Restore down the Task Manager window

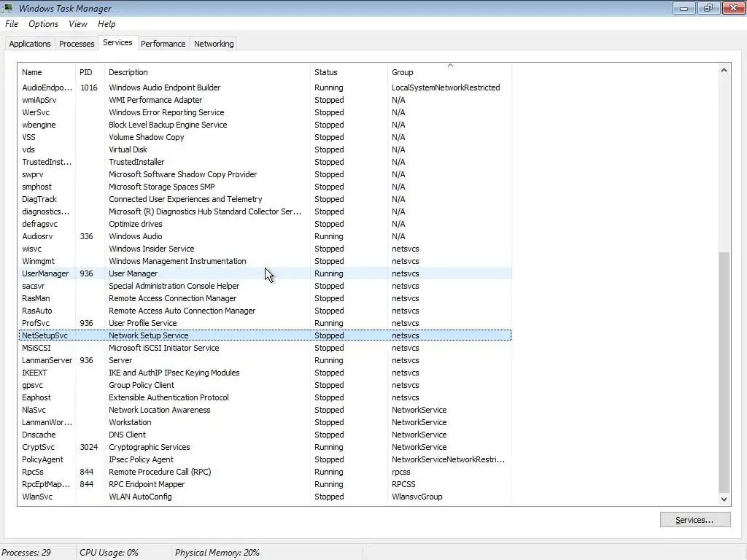point(708,8)
